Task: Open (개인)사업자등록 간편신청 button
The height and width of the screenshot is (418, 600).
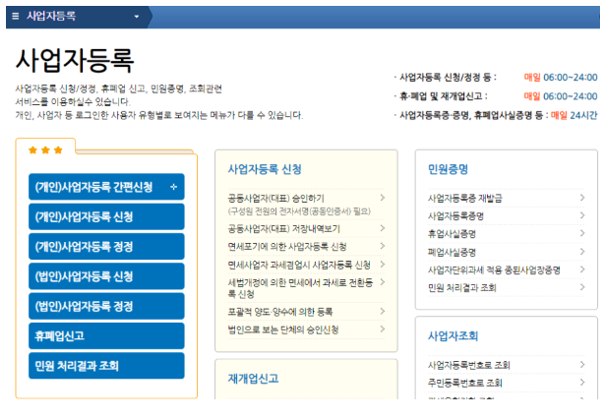Action: click(106, 187)
